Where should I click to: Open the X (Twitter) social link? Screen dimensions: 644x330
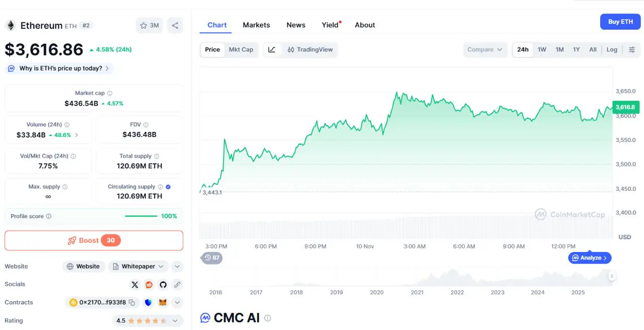pos(135,285)
